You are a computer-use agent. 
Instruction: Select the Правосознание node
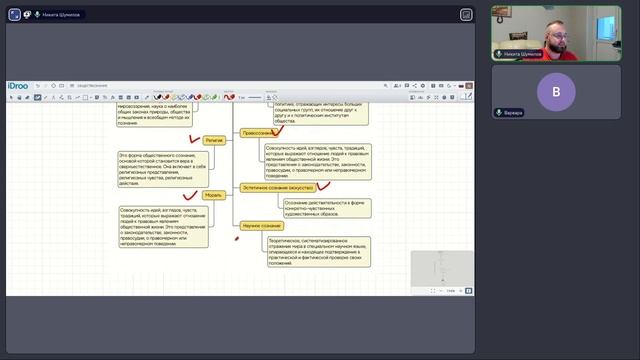pos(259,133)
